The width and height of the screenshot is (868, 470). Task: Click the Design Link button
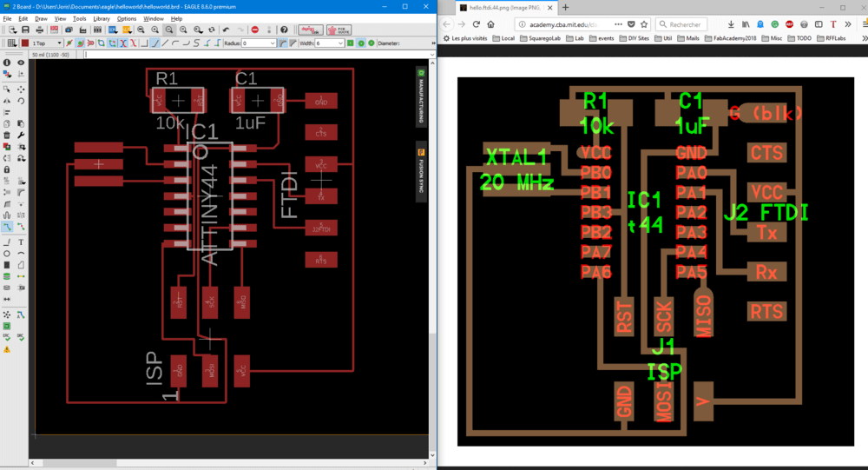(x=311, y=30)
